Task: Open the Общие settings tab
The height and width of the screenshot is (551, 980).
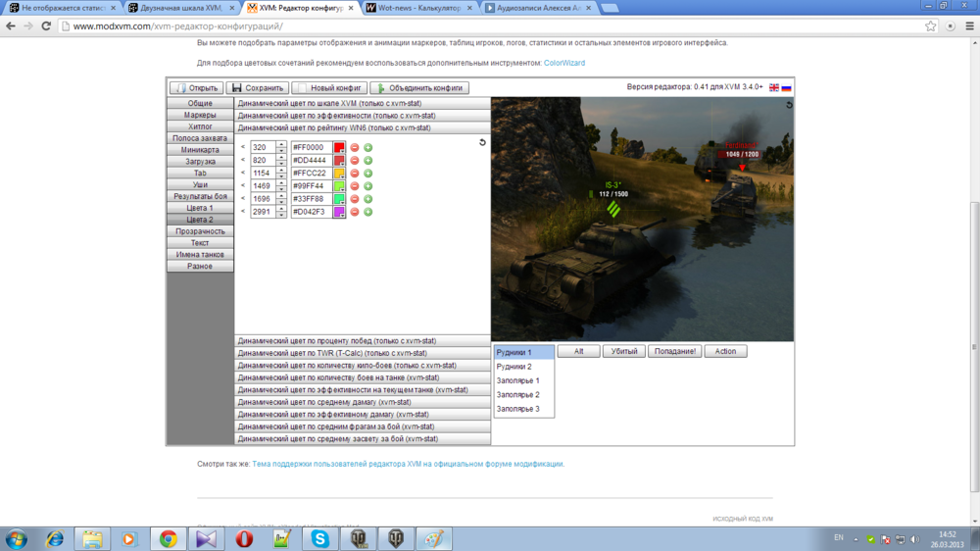Action: point(200,103)
